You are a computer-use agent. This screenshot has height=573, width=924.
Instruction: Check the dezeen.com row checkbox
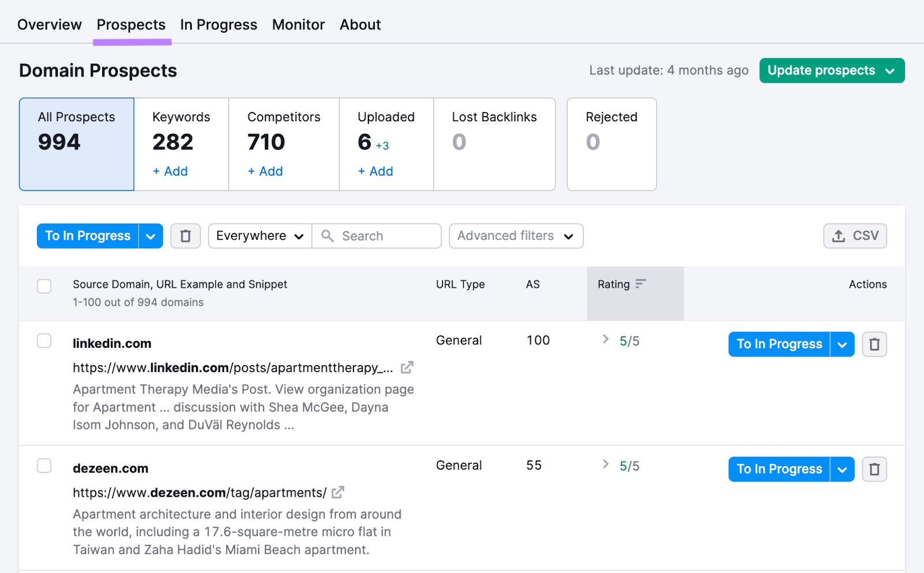click(x=44, y=465)
